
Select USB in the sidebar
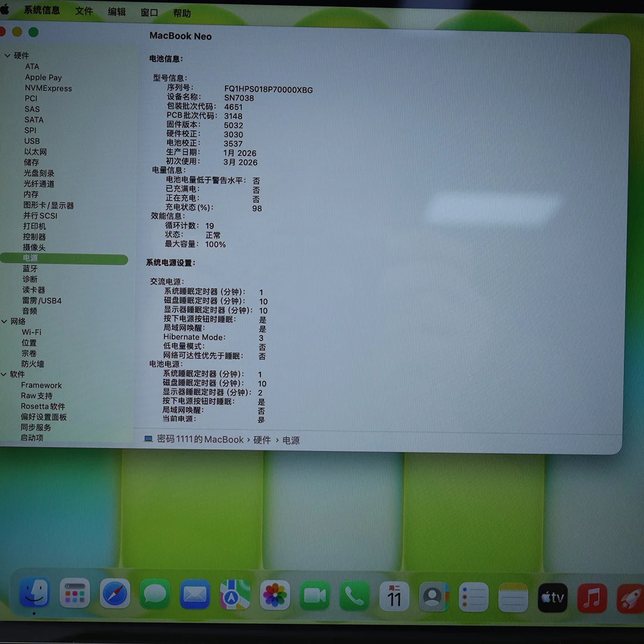(32, 141)
